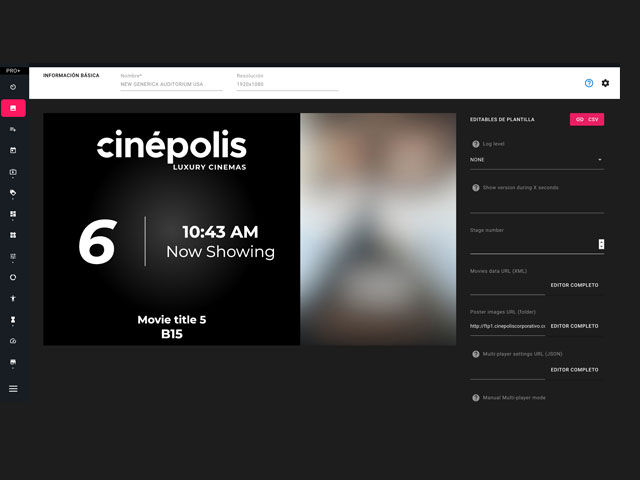This screenshot has height=480, width=640.
Task: Expand the hamburger menu at sidebar bottom
Action: [13, 389]
